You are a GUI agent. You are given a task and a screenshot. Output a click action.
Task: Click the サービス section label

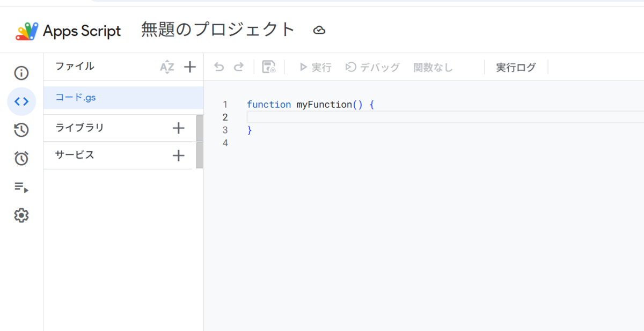[x=75, y=155]
